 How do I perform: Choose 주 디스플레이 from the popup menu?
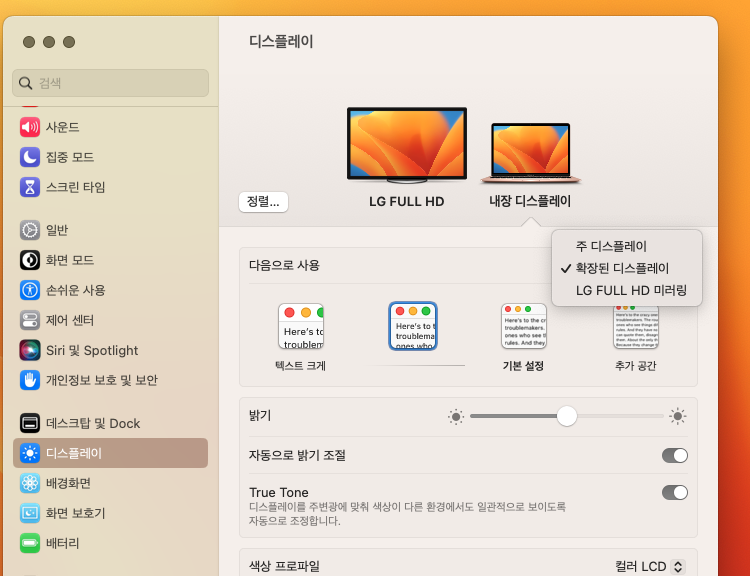[611, 246]
